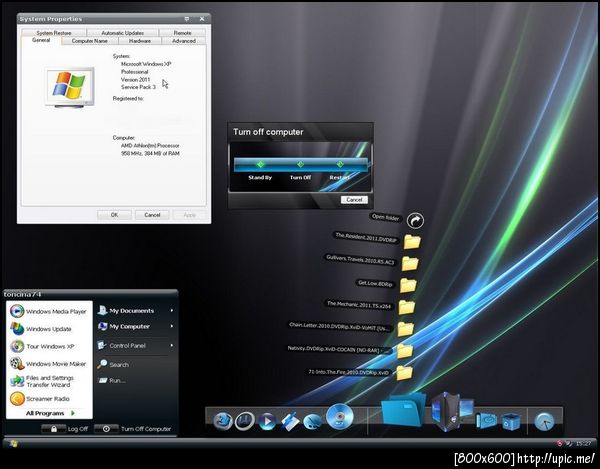
Task: Start Windows Movie Maker
Action: pyautogui.click(x=49, y=363)
